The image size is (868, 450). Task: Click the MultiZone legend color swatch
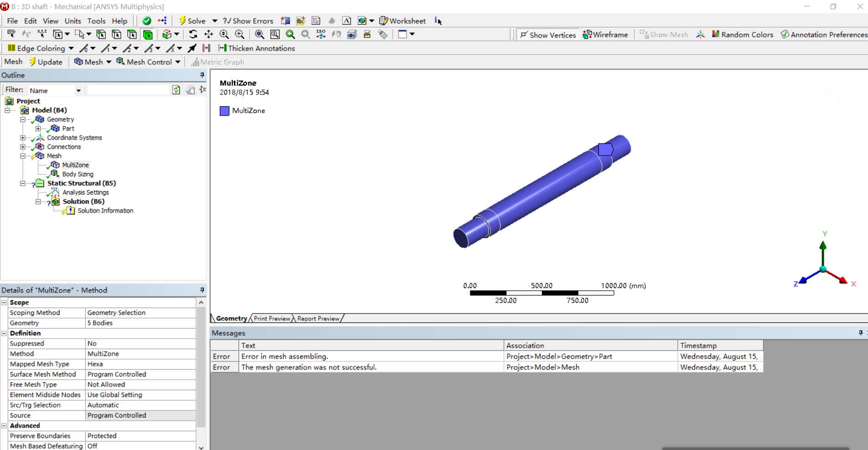click(x=224, y=111)
